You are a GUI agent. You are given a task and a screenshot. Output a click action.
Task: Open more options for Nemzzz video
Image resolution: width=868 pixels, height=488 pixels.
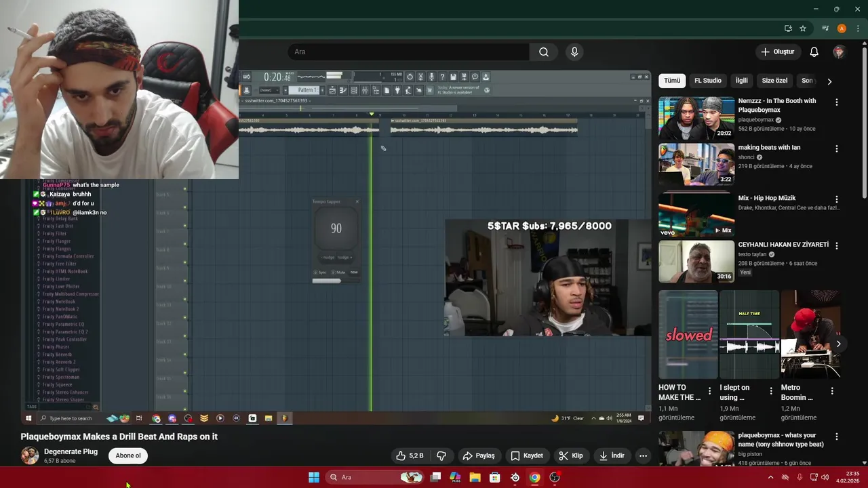tap(836, 102)
